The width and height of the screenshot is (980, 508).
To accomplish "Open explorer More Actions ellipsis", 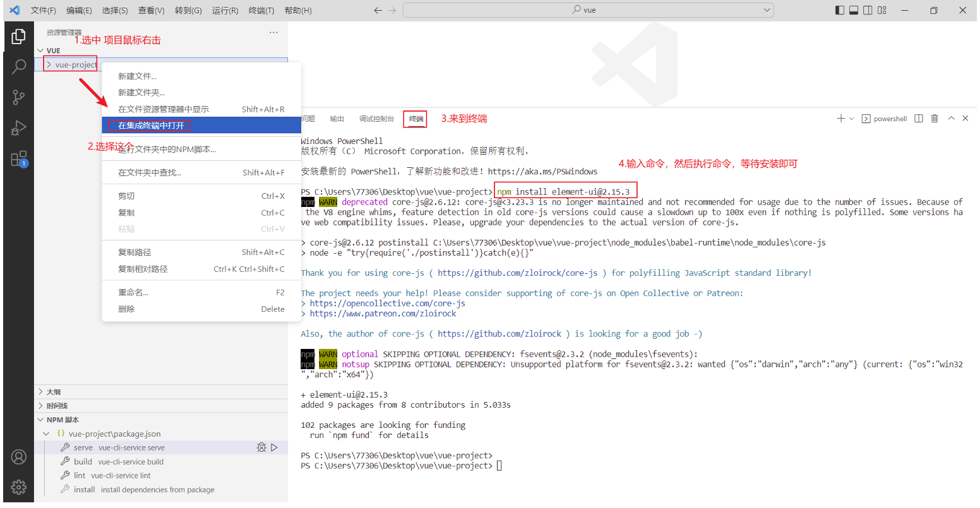I will pos(273,32).
